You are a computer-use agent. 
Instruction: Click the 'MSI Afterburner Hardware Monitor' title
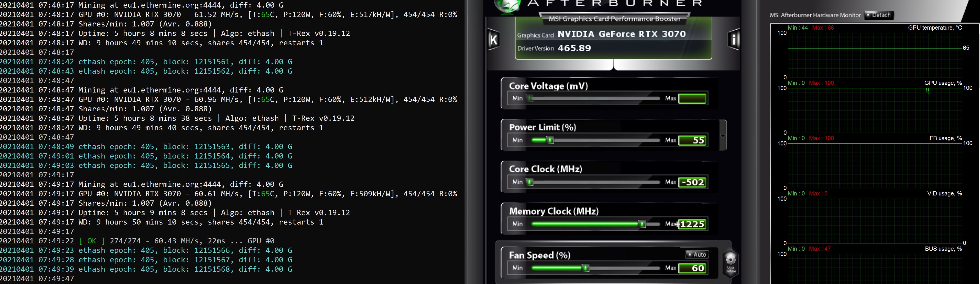[815, 15]
